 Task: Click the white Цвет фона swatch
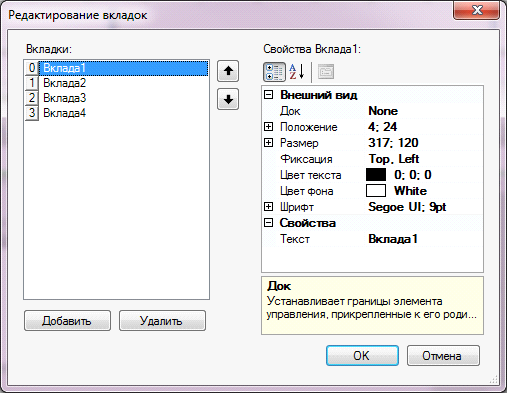coord(376,191)
